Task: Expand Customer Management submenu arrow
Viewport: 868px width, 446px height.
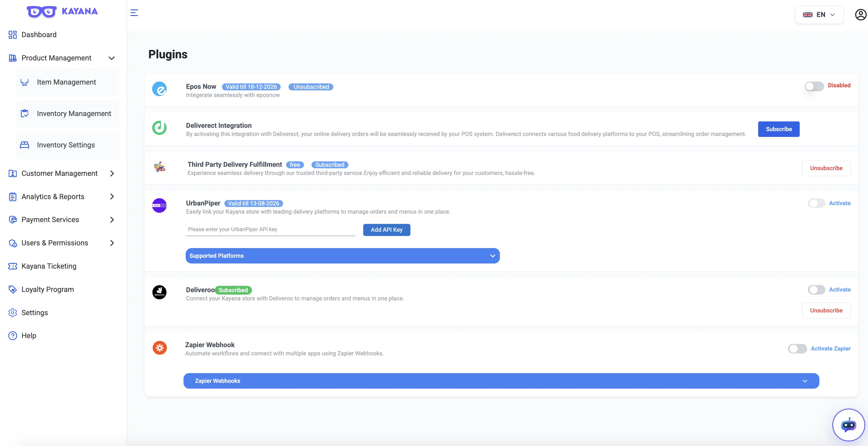Action: point(112,173)
